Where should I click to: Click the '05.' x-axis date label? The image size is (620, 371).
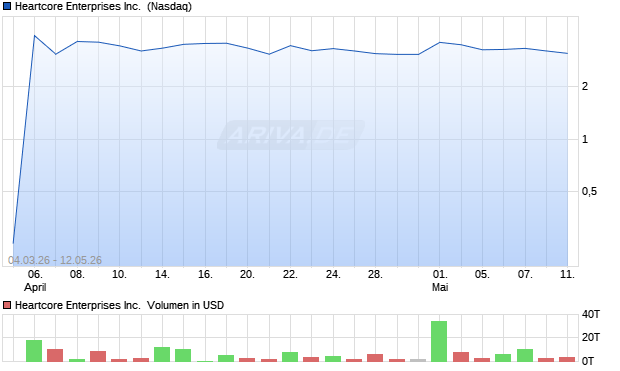(x=482, y=274)
